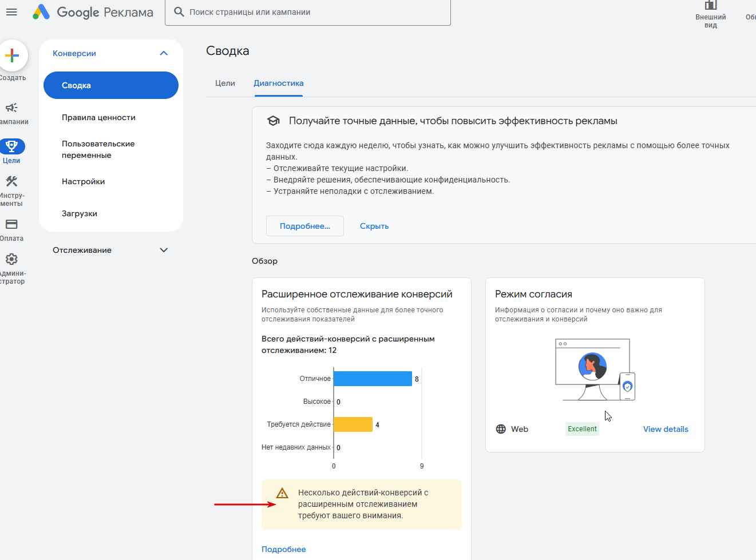Select Сводка in the side menu
The height and width of the screenshot is (560, 756).
(x=111, y=85)
